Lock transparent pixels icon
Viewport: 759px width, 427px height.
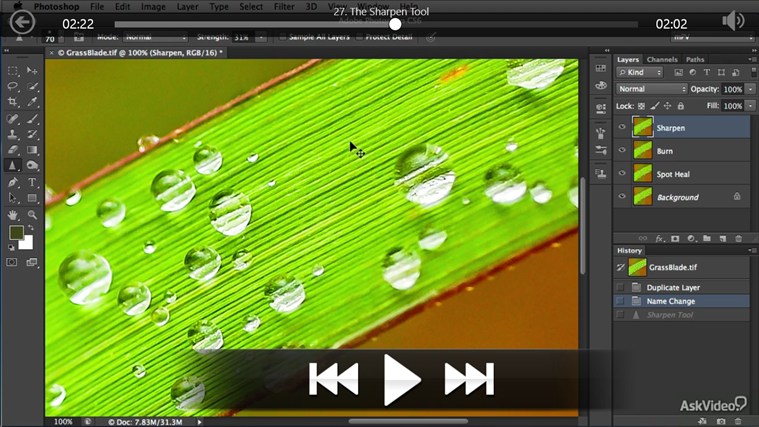pyautogui.click(x=641, y=106)
